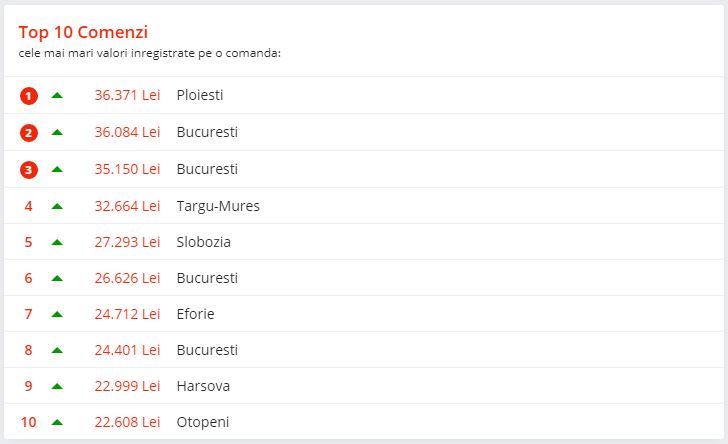Click the Eforie city name
Viewport: 728px width, 444px height.
195,314
